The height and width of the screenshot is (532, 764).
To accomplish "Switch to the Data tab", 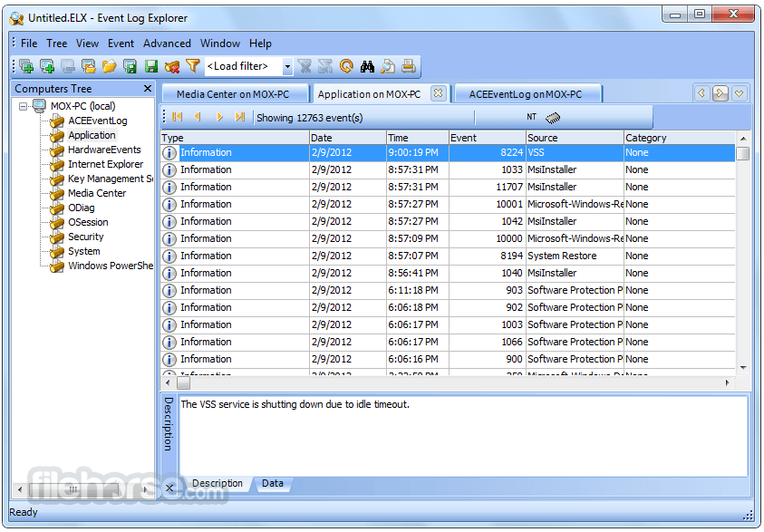I will 273,483.
